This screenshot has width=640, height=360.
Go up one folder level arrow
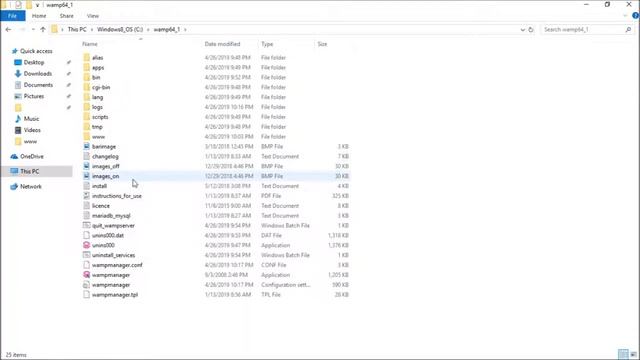click(43, 29)
